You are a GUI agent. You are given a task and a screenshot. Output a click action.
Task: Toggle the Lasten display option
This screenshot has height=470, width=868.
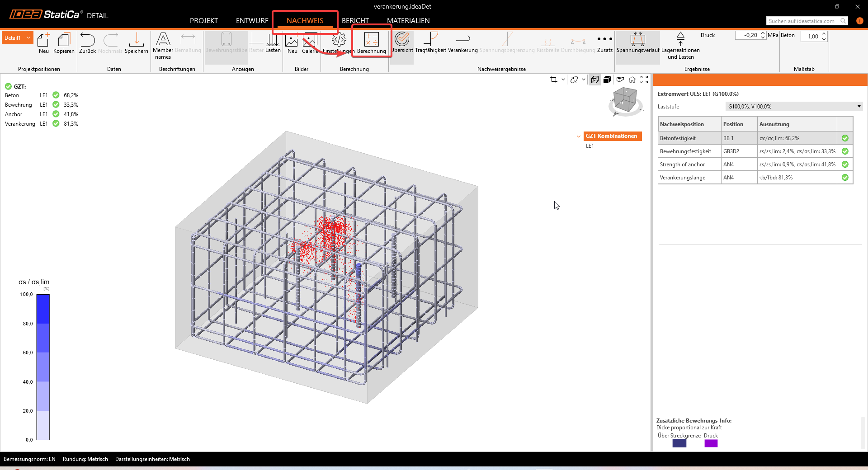[273, 42]
